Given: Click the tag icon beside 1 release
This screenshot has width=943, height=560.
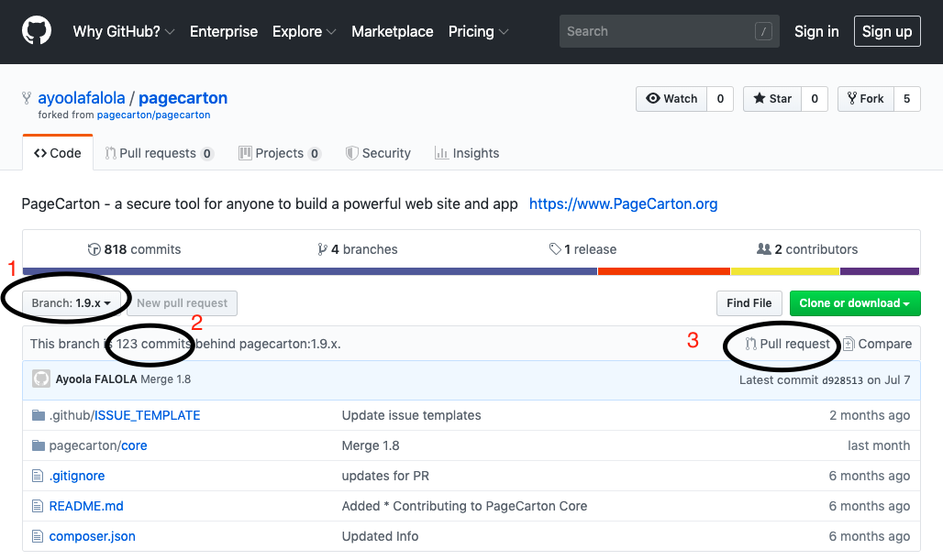Looking at the screenshot, I should [554, 248].
